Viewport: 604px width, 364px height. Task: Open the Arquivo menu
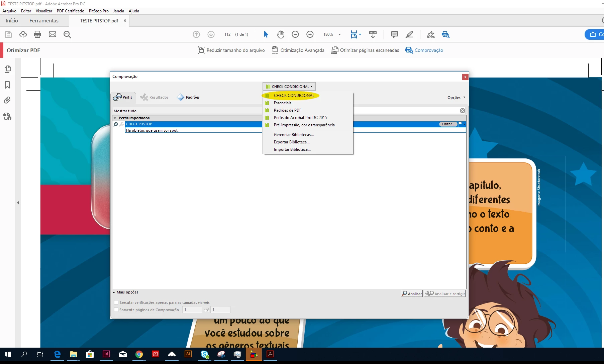(9, 11)
